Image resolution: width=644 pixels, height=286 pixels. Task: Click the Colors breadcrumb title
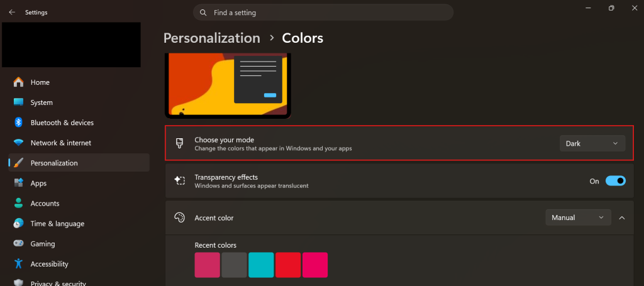[x=303, y=38]
